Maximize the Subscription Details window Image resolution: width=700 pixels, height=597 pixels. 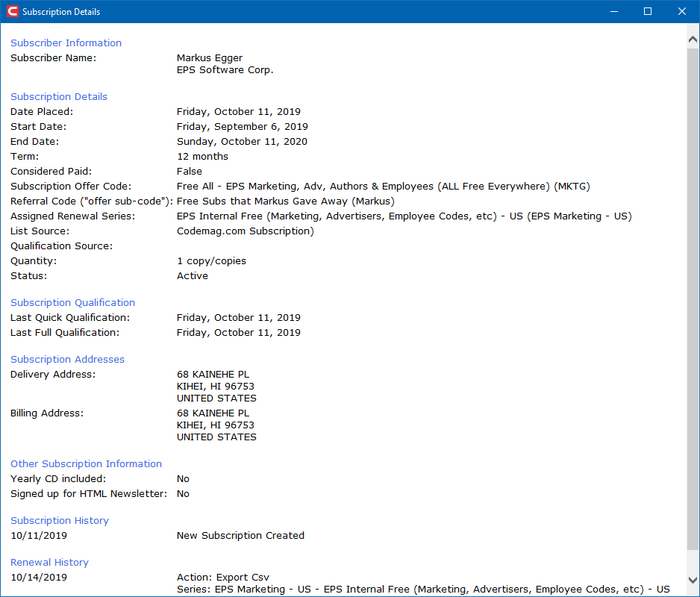click(x=648, y=11)
